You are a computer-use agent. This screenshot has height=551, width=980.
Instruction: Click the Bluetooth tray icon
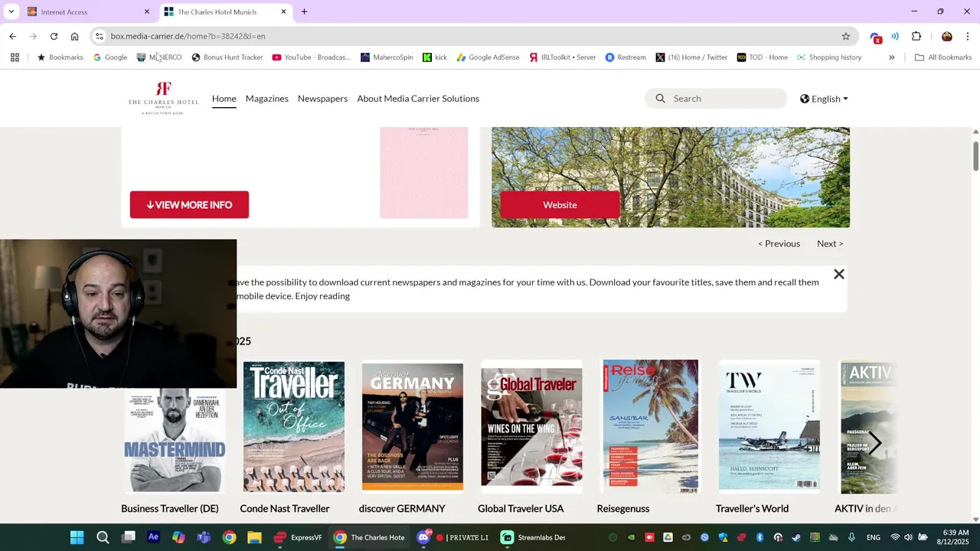tap(759, 537)
